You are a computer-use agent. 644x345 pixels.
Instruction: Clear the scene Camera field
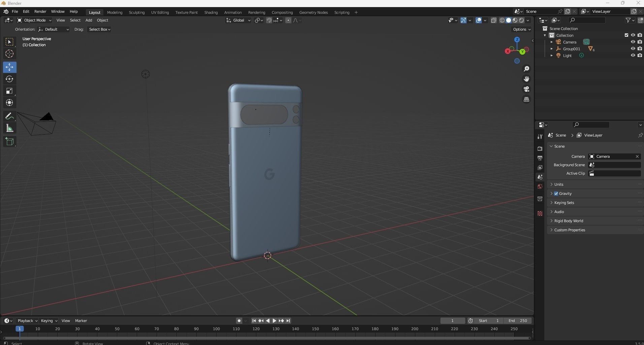click(637, 156)
